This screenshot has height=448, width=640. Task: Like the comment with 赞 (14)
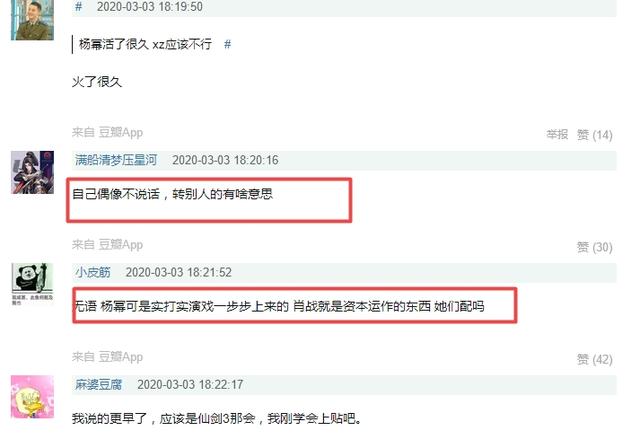(x=594, y=135)
